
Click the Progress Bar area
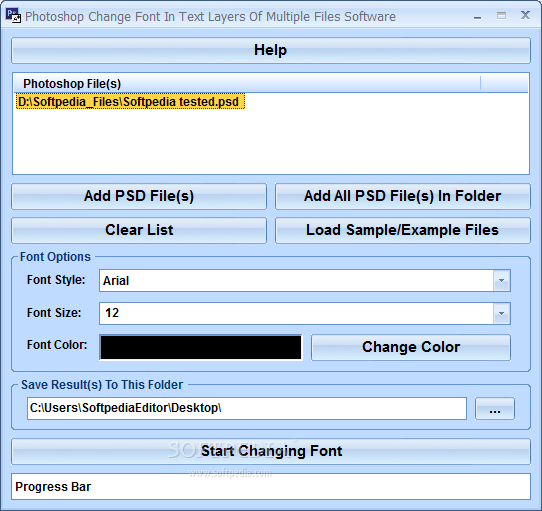coord(271,487)
